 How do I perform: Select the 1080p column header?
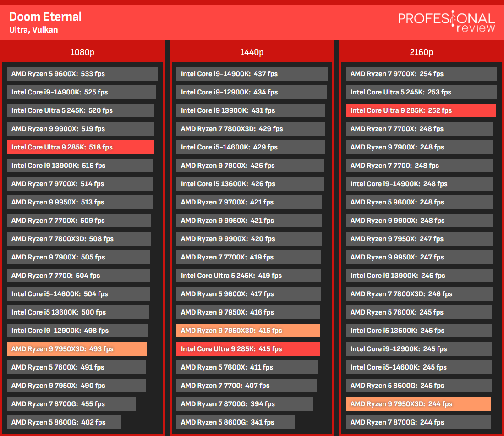[82, 52]
